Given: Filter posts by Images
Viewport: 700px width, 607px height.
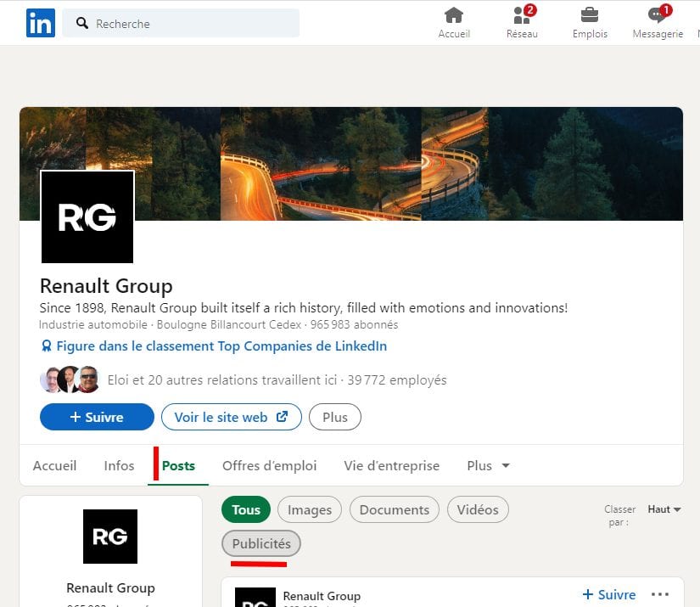Looking at the screenshot, I should [x=310, y=509].
